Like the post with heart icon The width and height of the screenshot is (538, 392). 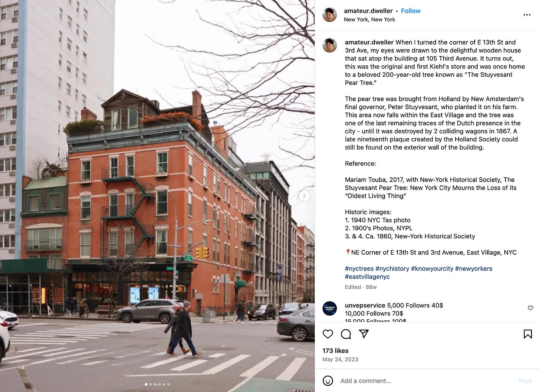click(328, 334)
